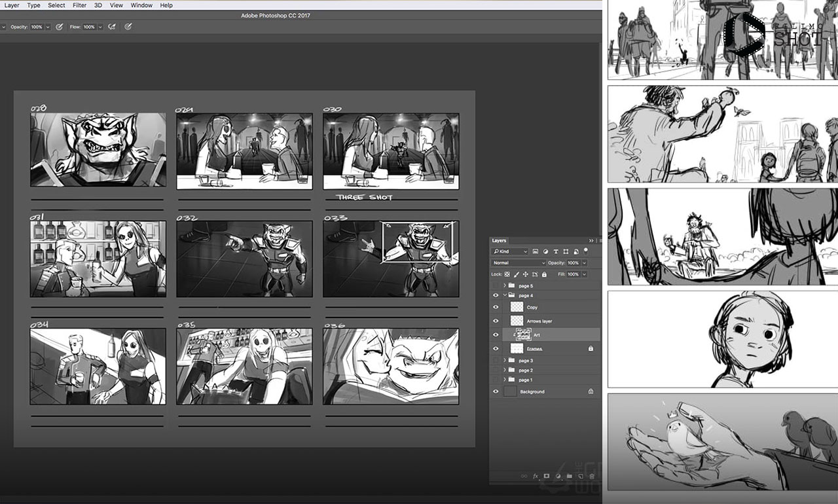Hide the Art layer
The width and height of the screenshot is (838, 504).
[x=496, y=334]
